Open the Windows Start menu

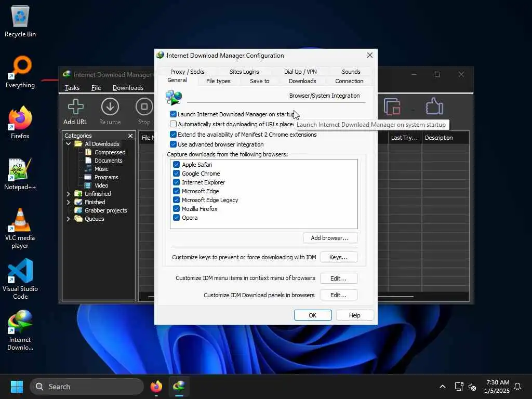pos(17,387)
